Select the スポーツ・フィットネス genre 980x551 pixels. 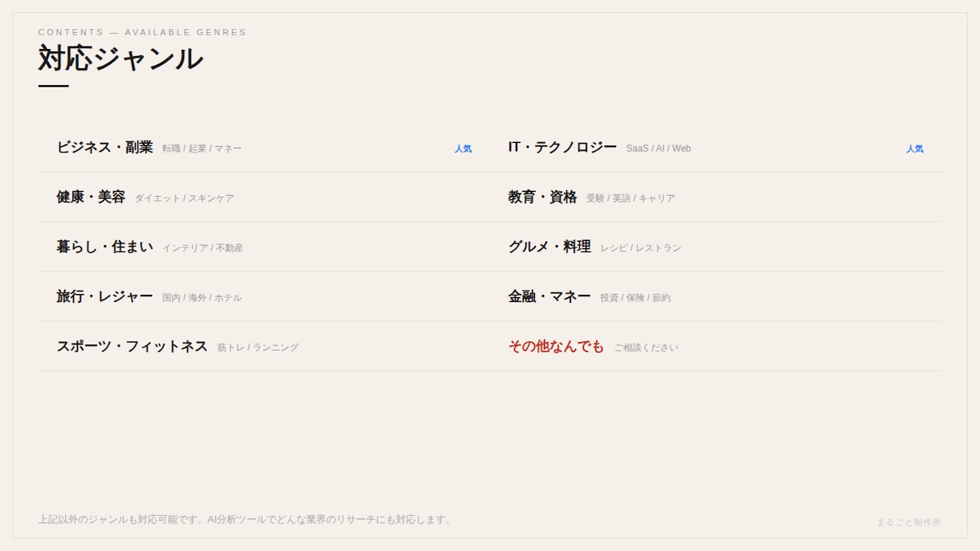pyautogui.click(x=132, y=346)
